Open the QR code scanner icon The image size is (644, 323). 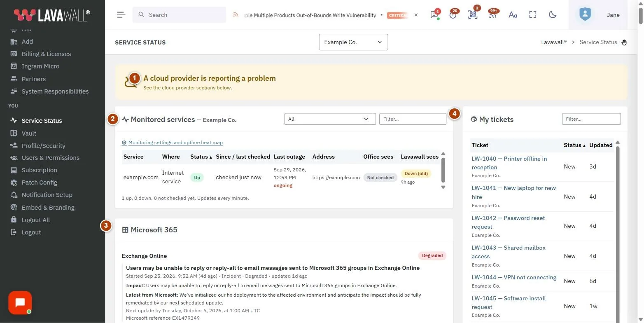coord(473,15)
